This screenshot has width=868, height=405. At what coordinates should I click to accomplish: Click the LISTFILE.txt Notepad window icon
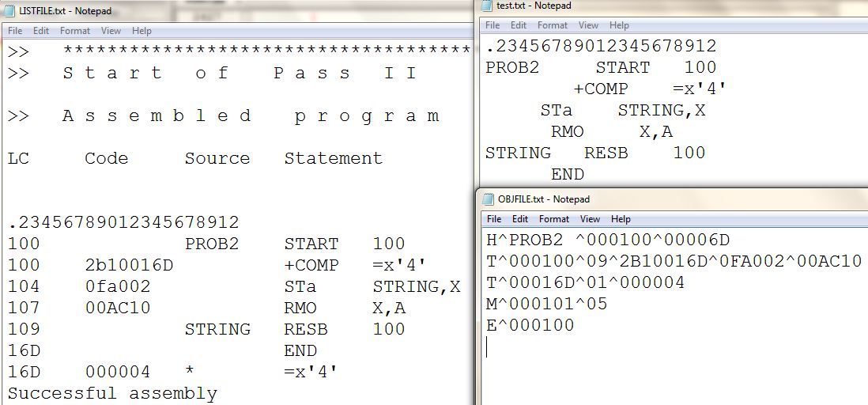coord(10,10)
